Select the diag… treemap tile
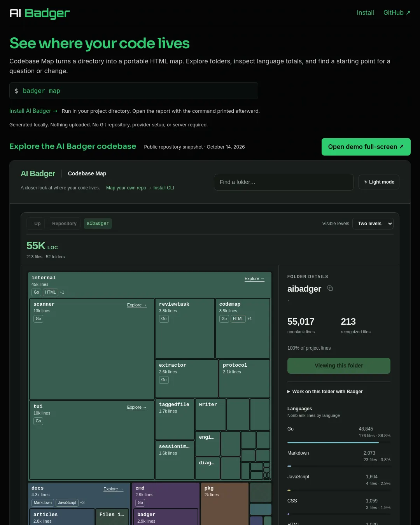 [x=208, y=468]
